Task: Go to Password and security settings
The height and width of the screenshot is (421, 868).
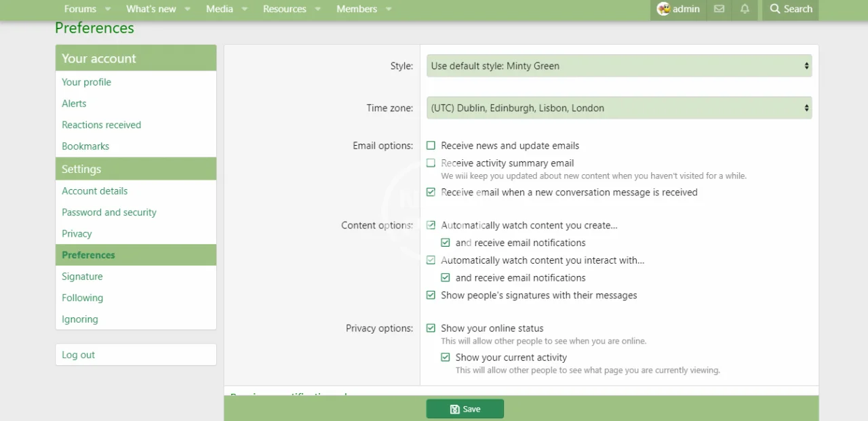Action: click(x=109, y=212)
